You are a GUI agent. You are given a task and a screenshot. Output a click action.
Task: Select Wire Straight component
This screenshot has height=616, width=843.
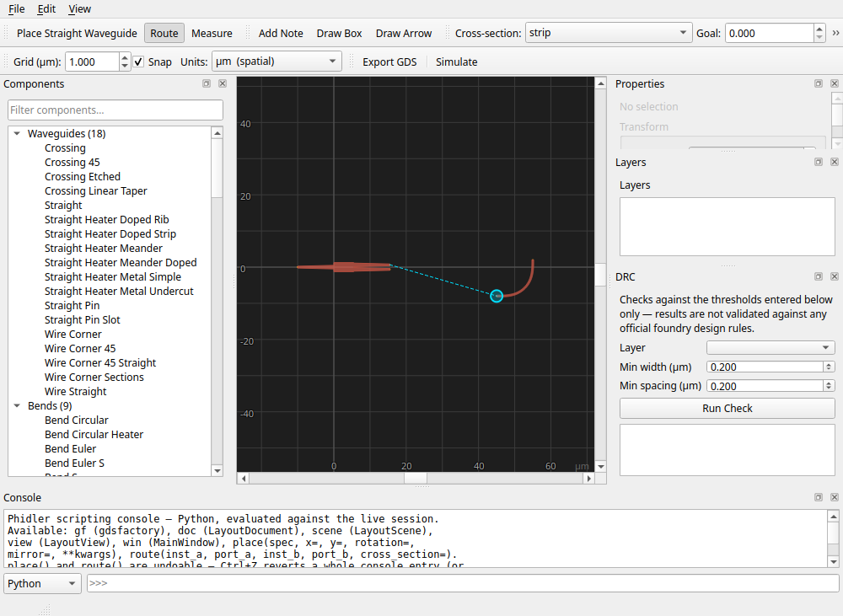75,391
